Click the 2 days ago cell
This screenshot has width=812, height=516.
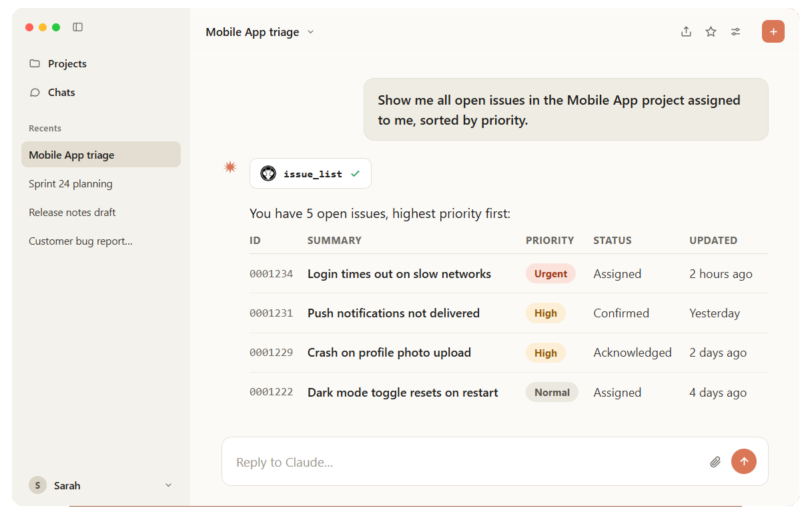(x=718, y=352)
